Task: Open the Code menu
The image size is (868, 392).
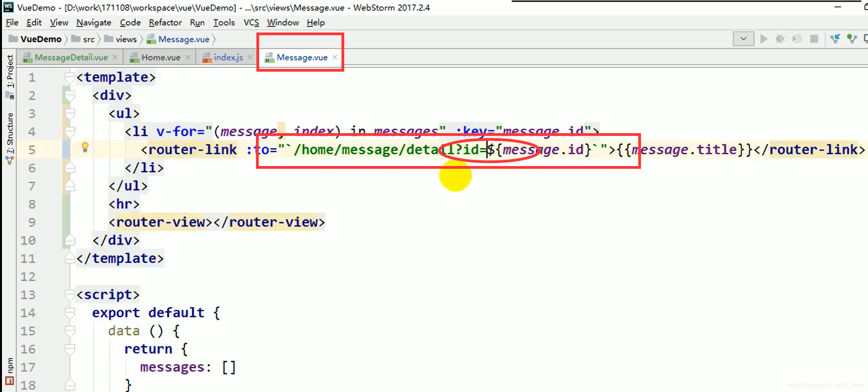Action: coord(130,22)
